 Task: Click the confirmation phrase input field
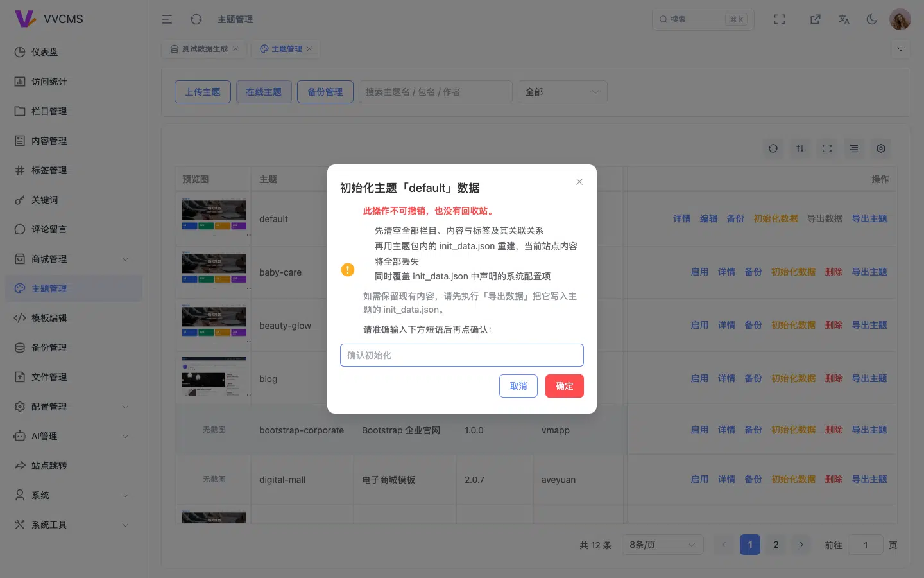pyautogui.click(x=462, y=355)
